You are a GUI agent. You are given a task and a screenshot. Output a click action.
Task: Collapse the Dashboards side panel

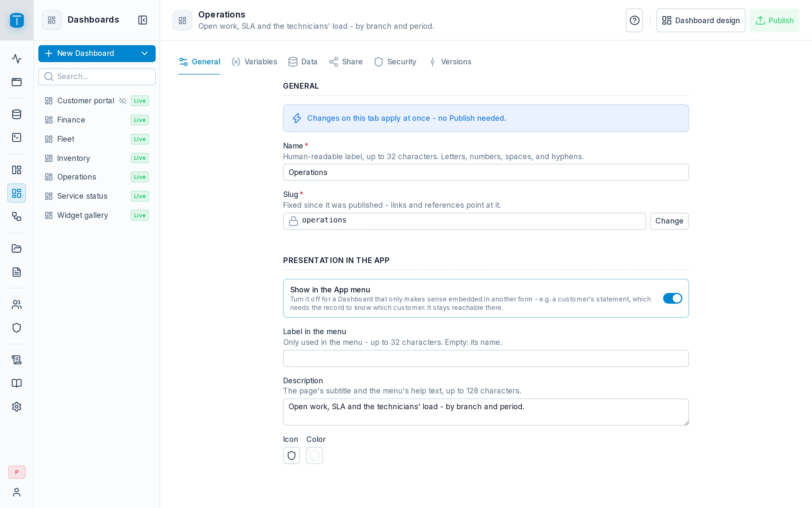click(143, 20)
